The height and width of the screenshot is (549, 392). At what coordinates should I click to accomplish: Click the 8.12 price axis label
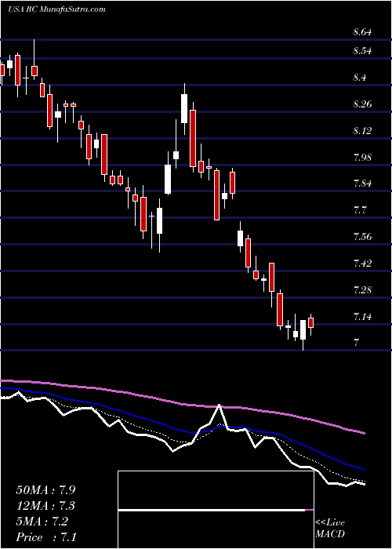tap(362, 131)
